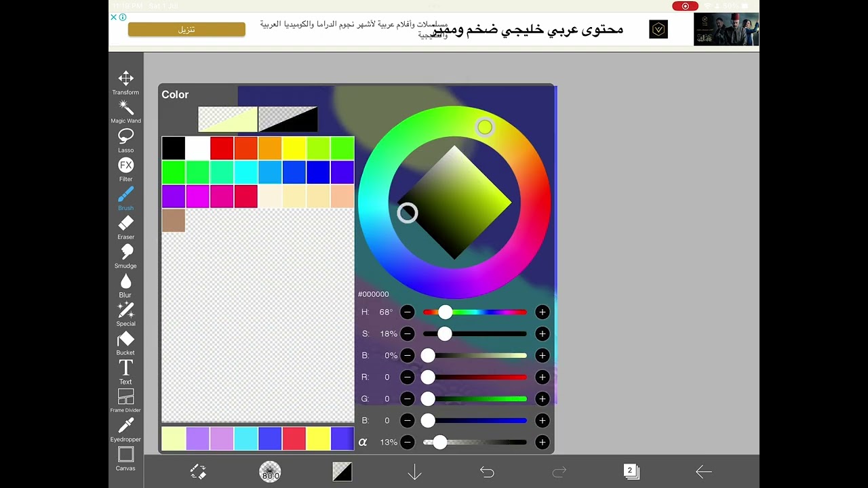Screen dimensions: 868x488
Task: Click the hue ring selector handle
Action: click(x=484, y=127)
